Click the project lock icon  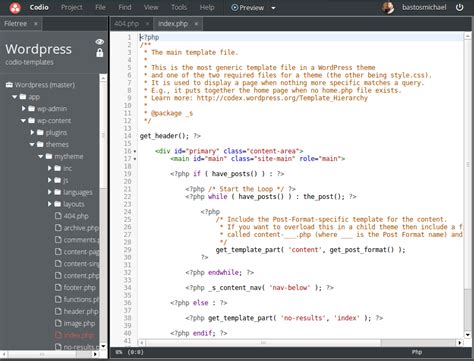coord(100,53)
